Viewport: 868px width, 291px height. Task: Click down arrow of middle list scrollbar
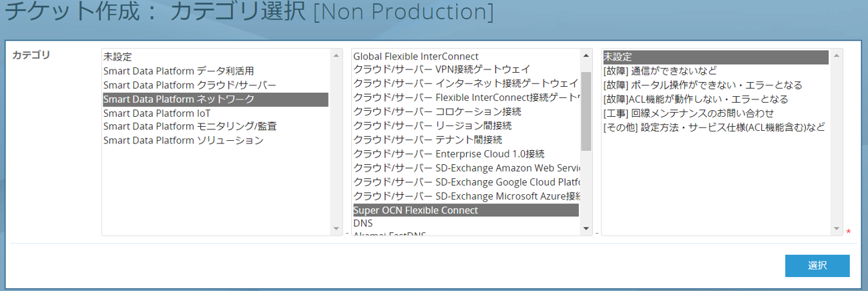coord(586,229)
